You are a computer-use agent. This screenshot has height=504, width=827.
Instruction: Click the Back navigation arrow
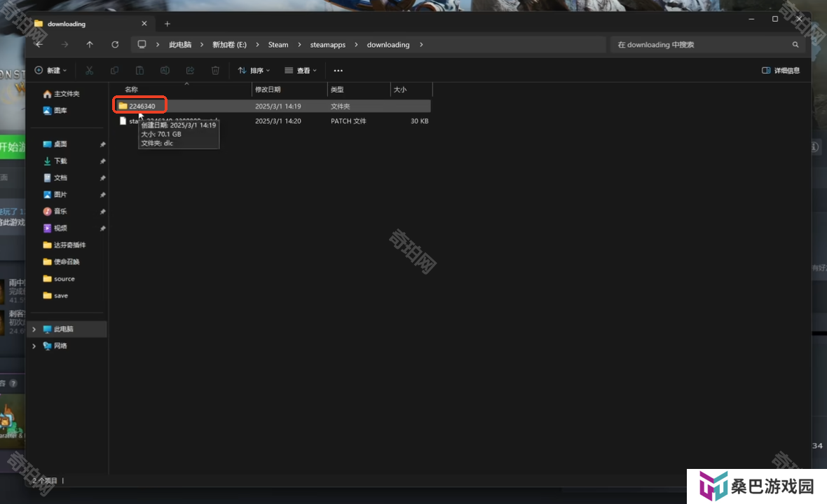[39, 45]
